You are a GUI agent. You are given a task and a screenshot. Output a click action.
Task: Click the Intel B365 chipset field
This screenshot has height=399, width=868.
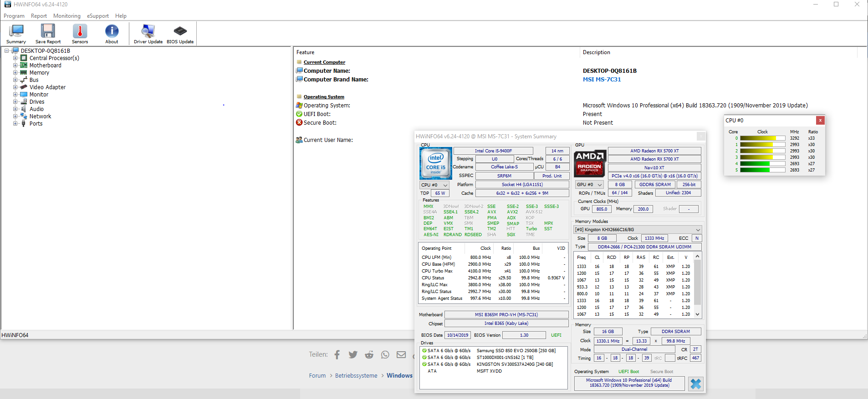tap(506, 323)
